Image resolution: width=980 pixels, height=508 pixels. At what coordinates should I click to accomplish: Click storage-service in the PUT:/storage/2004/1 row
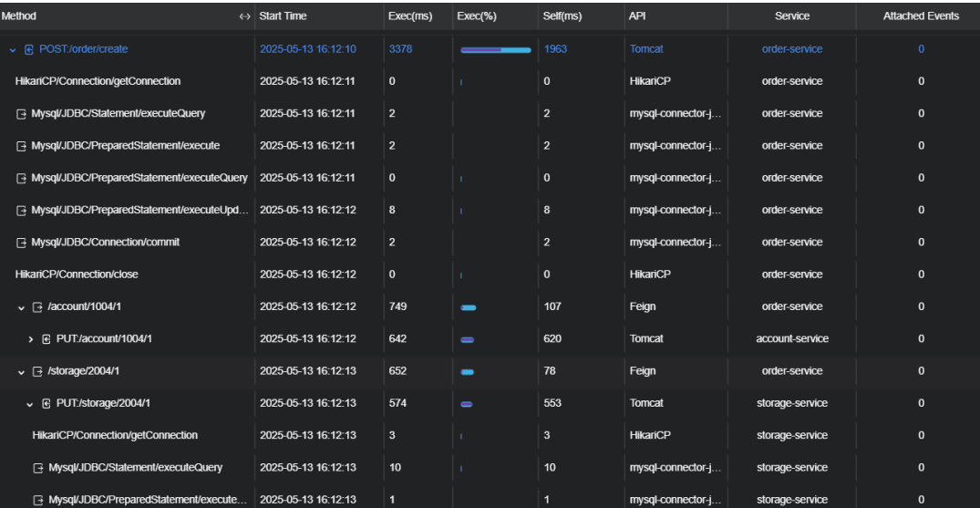792,403
